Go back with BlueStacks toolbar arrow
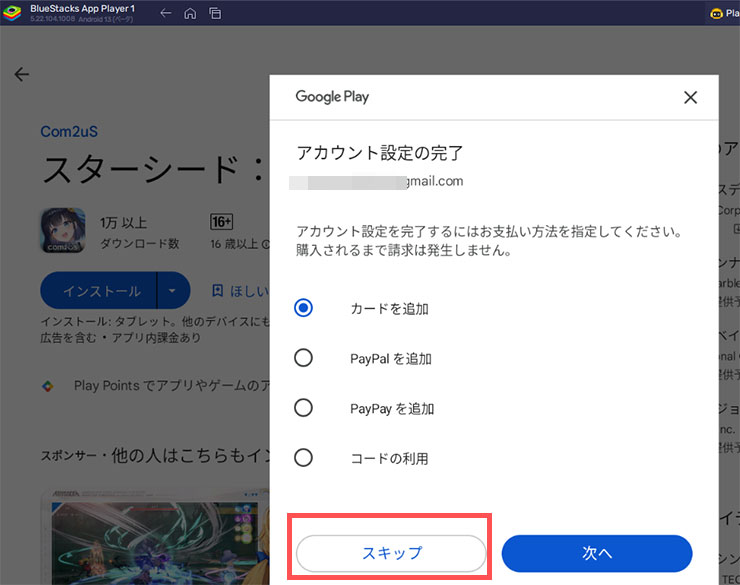The image size is (740, 585). pyautogui.click(x=166, y=13)
